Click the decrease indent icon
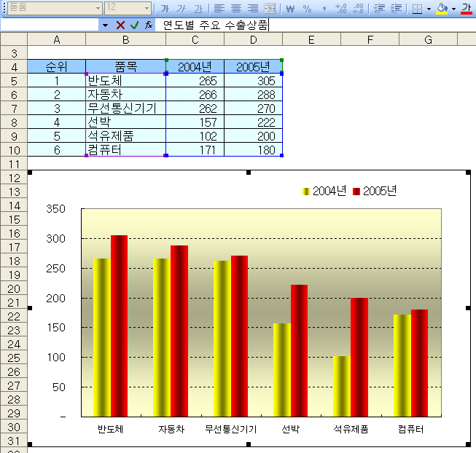The width and height of the screenshot is (476, 453). click(379, 8)
